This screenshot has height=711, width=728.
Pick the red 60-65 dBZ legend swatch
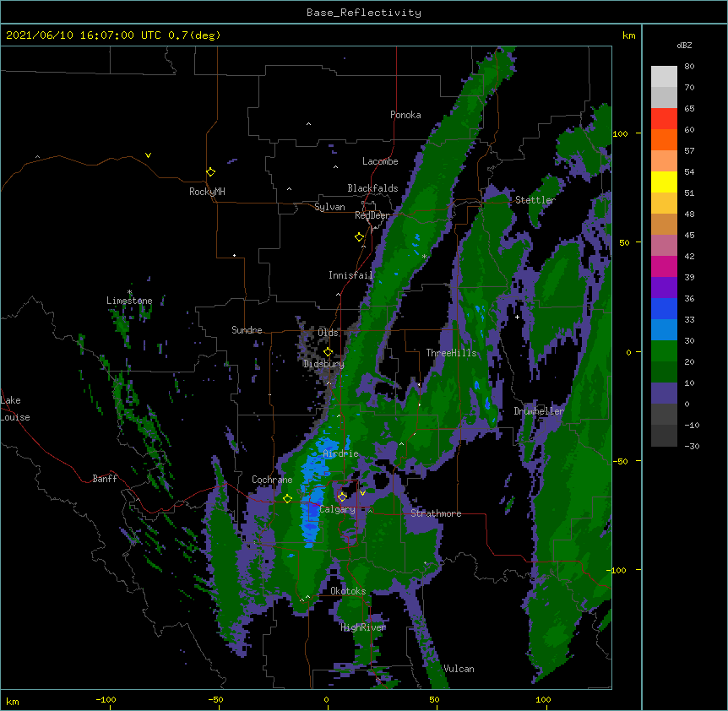(x=664, y=119)
